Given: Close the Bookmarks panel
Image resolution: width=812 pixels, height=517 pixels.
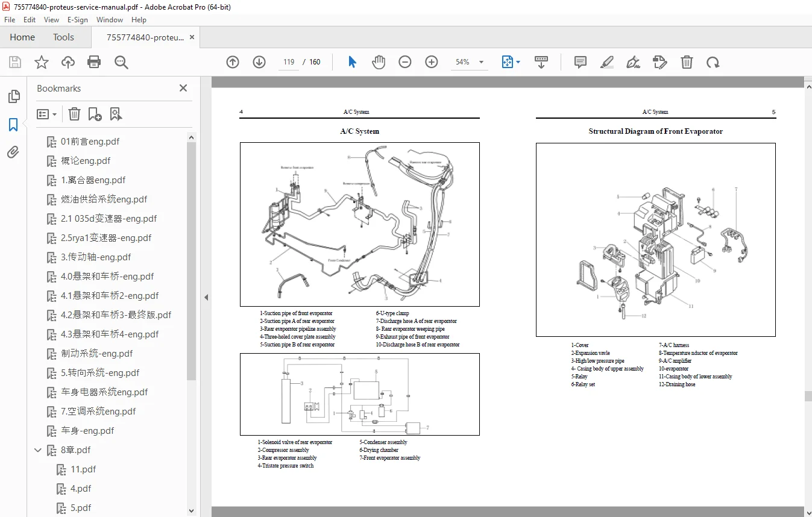Looking at the screenshot, I should tap(183, 88).
